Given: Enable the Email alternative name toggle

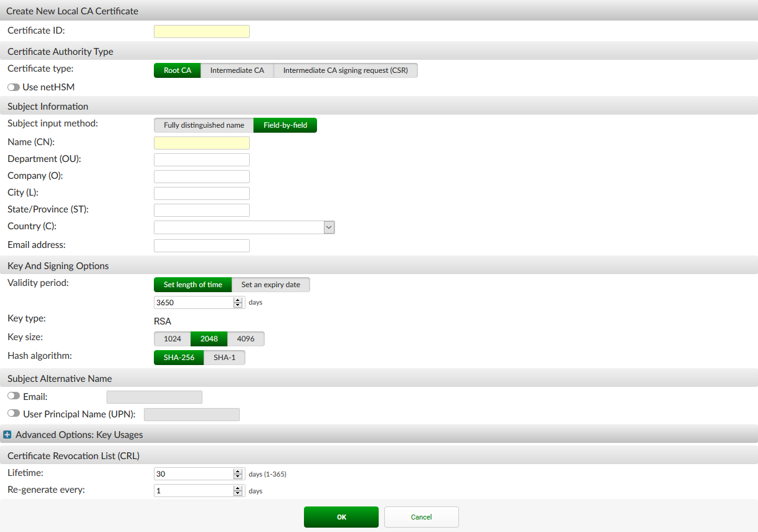Looking at the screenshot, I should [14, 396].
